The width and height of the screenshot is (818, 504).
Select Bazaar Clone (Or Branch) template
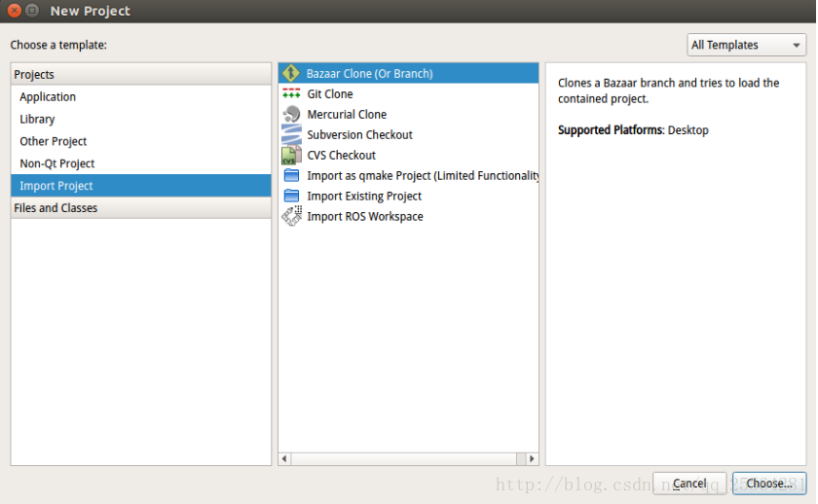point(408,74)
